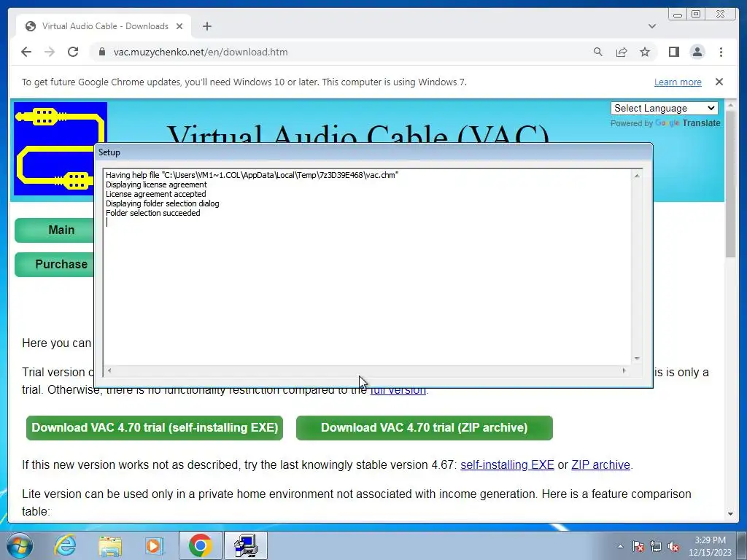Click the "Displaying folder selection dialog" log line

point(163,203)
